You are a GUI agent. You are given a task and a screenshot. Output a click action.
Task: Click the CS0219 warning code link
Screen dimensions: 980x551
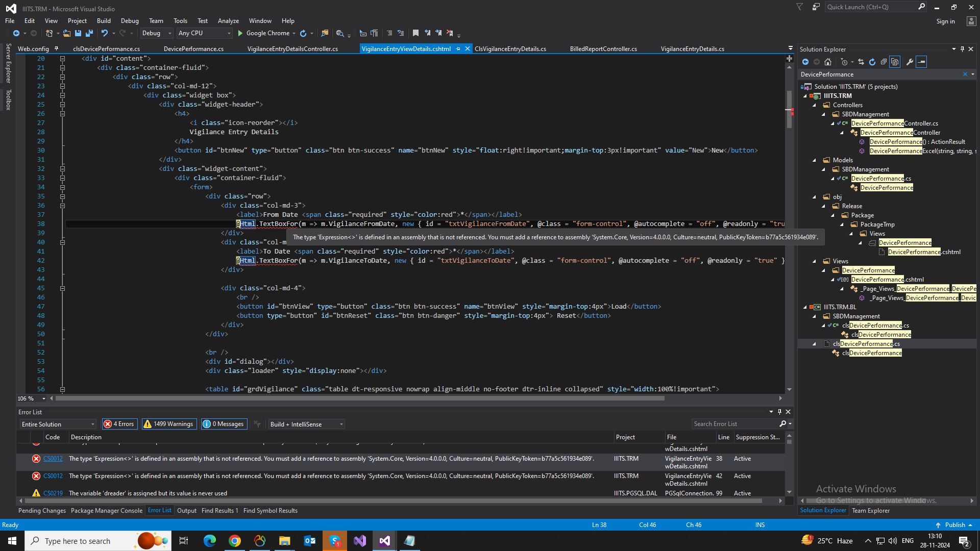coord(53,493)
